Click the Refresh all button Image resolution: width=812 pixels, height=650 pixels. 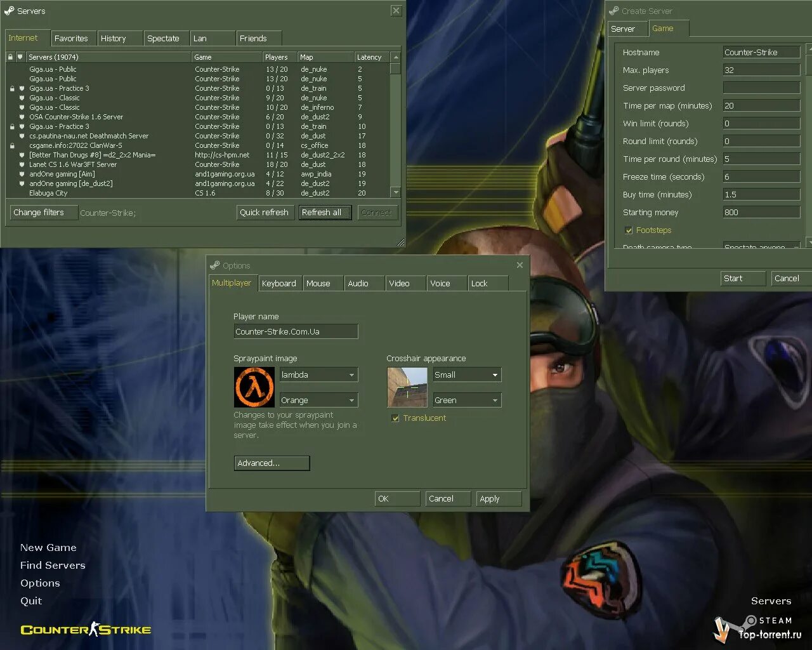pos(325,213)
